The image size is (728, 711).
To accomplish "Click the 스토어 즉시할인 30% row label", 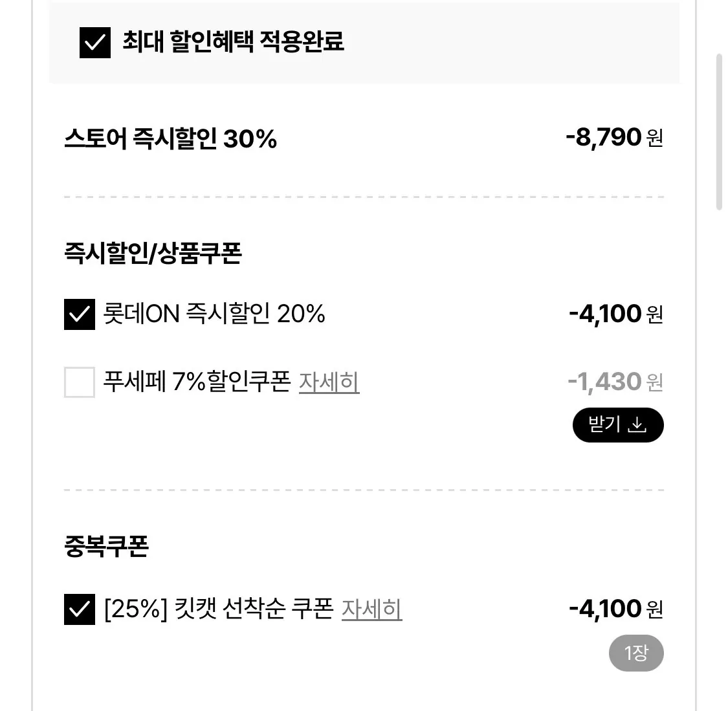I will (x=171, y=137).
